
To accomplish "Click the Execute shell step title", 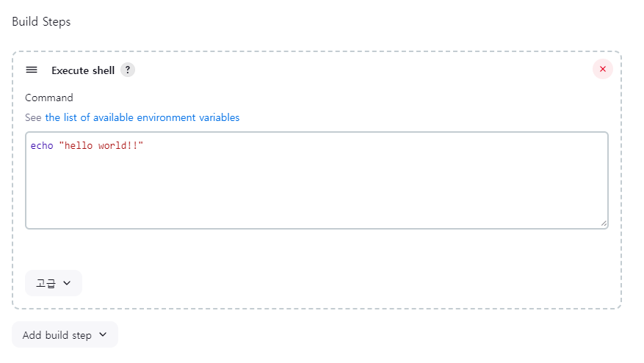I will pyautogui.click(x=83, y=70).
